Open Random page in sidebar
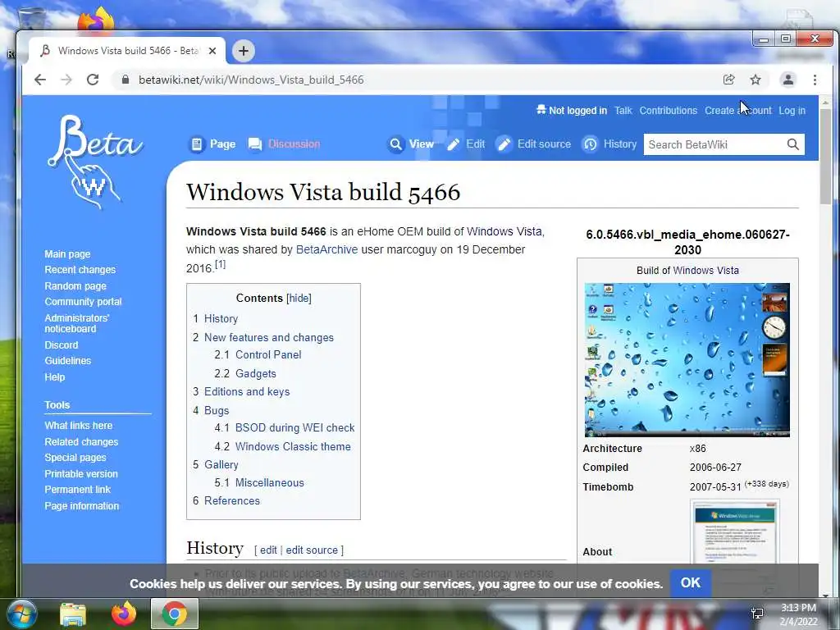This screenshot has height=630, width=840. point(75,286)
